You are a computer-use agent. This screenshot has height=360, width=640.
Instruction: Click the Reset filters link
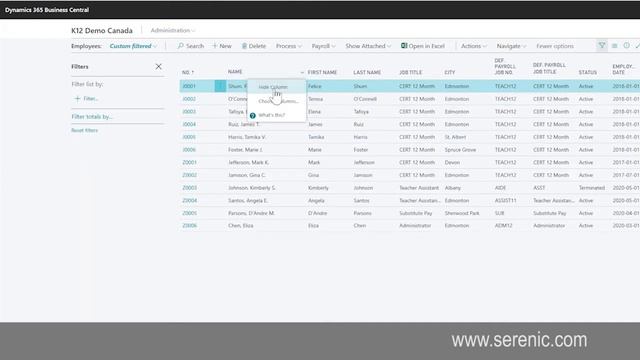84,130
